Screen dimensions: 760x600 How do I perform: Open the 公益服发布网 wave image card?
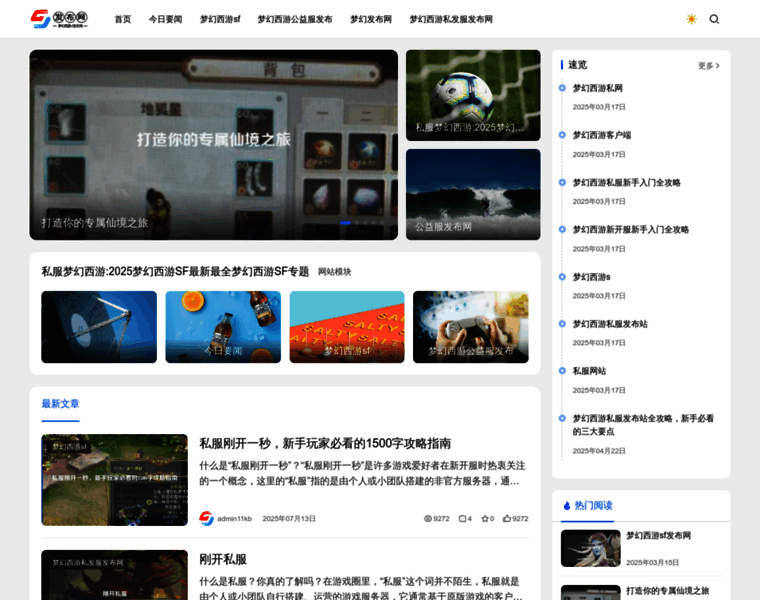(473, 194)
